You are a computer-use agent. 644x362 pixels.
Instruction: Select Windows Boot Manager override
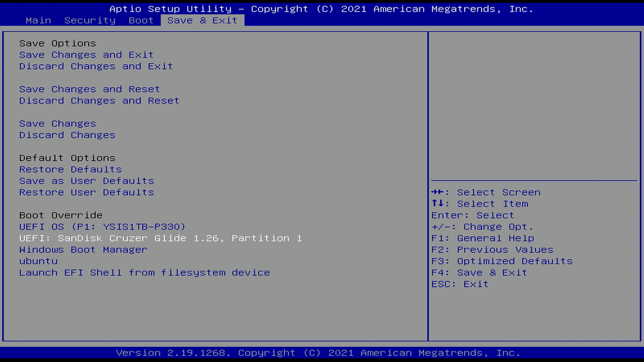pyautogui.click(x=84, y=250)
